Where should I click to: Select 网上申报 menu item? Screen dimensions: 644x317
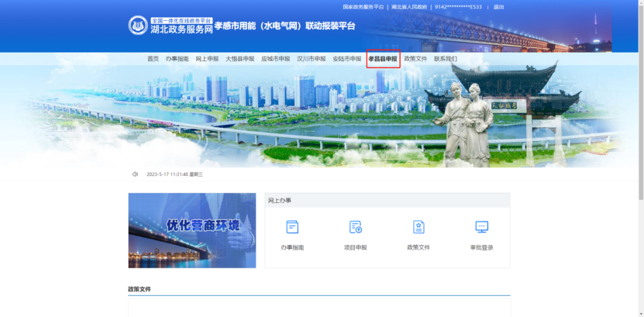pyautogui.click(x=207, y=59)
